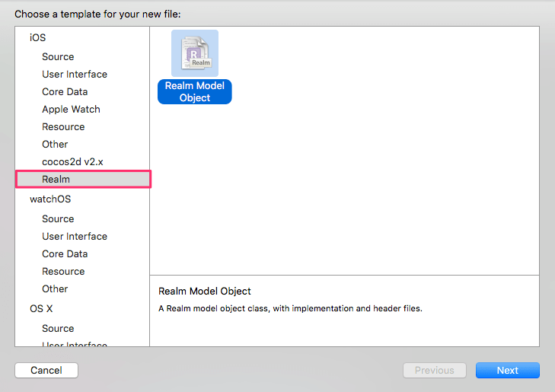The width and height of the screenshot is (555, 392).
Task: Open User Interface under iOS
Action: [x=75, y=74]
